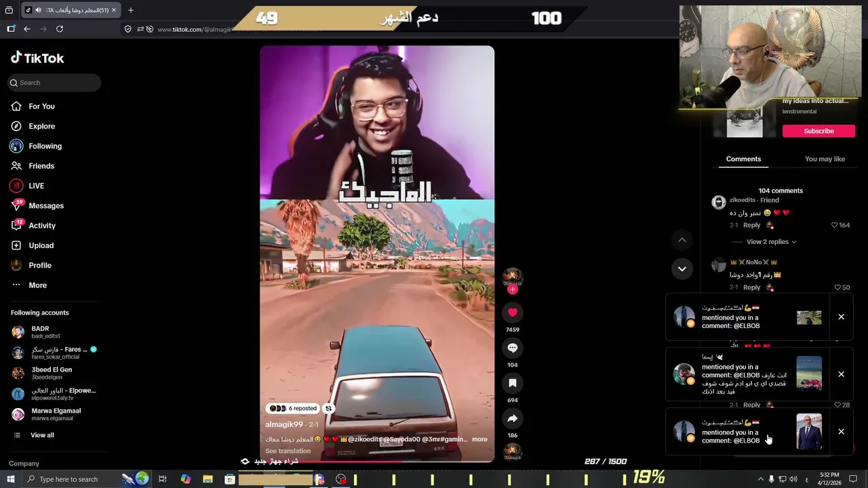Go to the next video with the down arrow
868x488 pixels.
coord(682,268)
